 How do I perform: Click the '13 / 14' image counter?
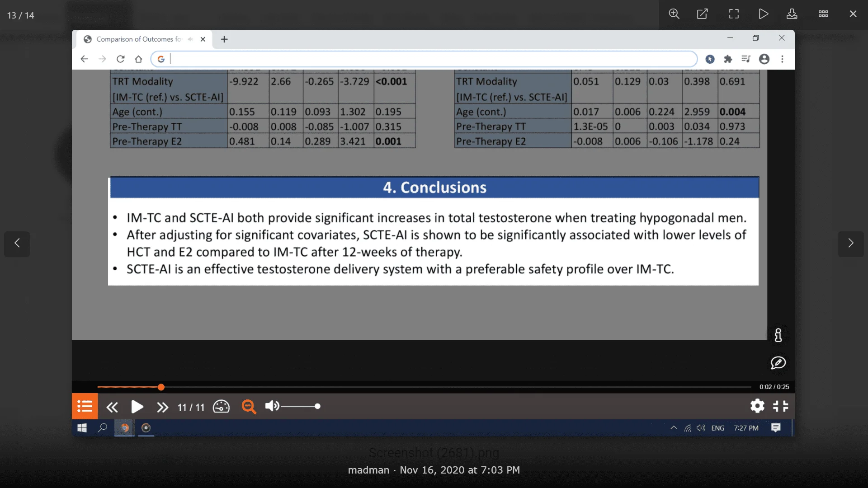click(20, 15)
